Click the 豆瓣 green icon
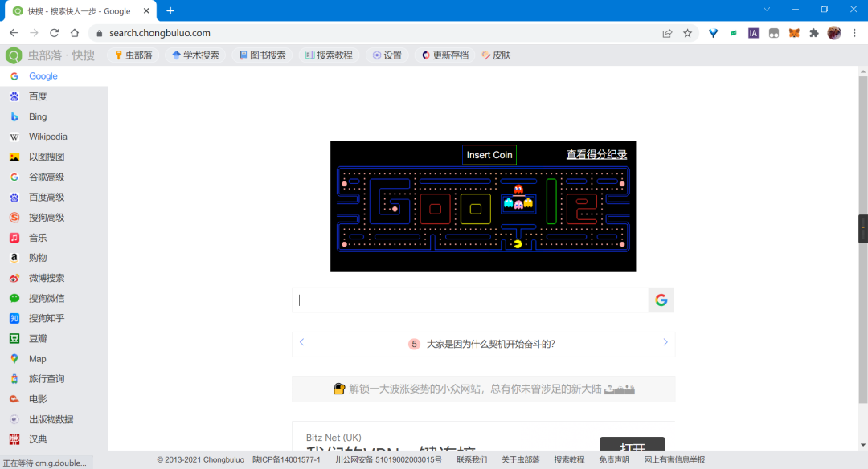Viewport: 868px width, 469px height. pos(14,338)
